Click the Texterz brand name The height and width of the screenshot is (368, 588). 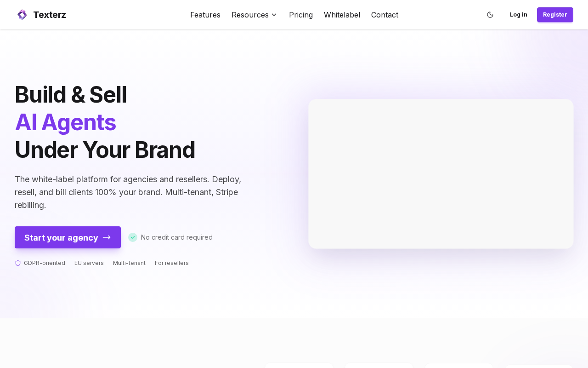[x=50, y=15]
